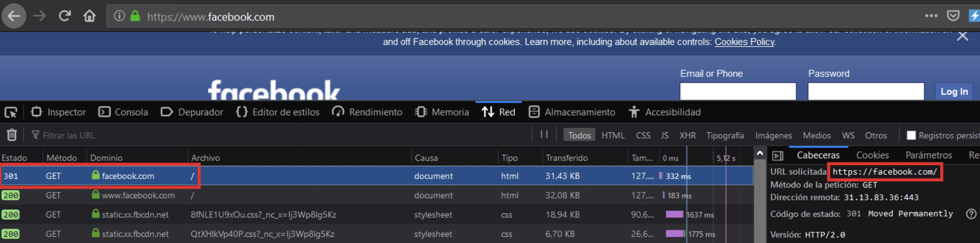Dismiss the cookie banner with the X
Image resolution: width=980 pixels, height=243 pixels.
(962, 36)
